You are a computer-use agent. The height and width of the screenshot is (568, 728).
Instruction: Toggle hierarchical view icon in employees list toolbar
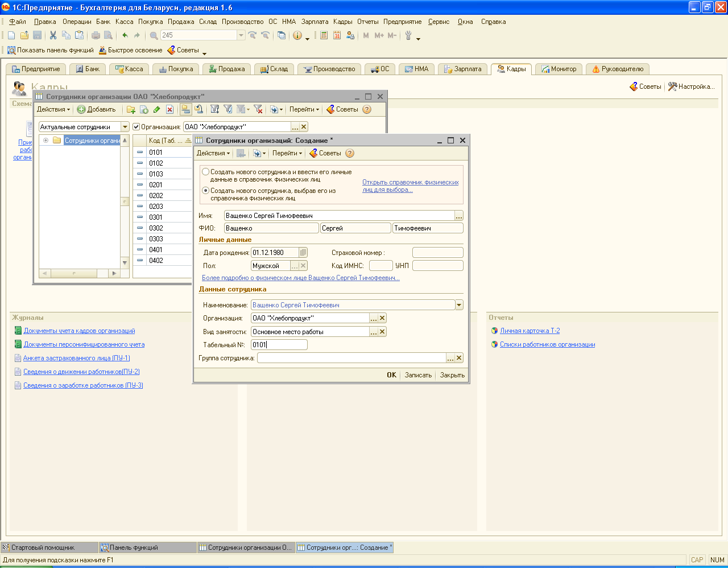tap(185, 109)
